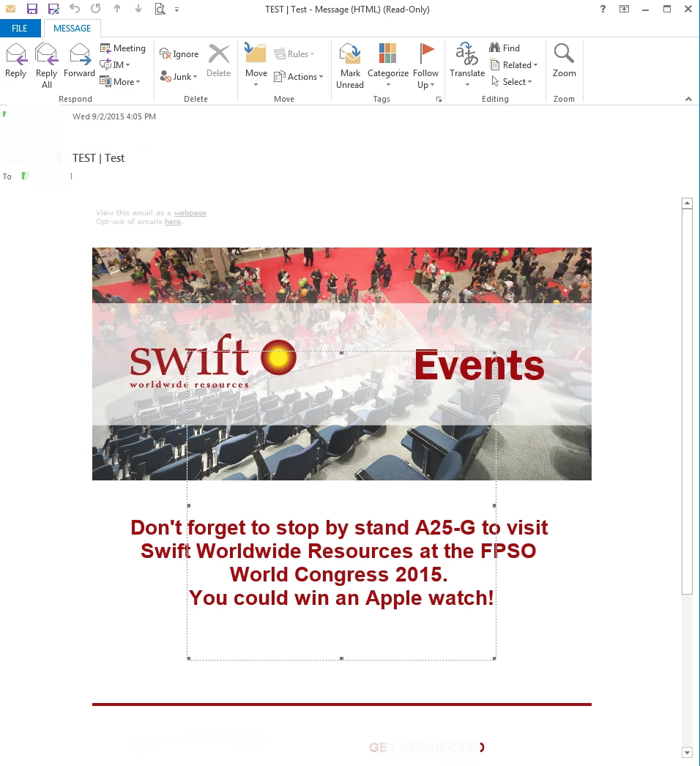Open the Select dropdown
This screenshot has height=766, width=700.
pyautogui.click(x=511, y=81)
